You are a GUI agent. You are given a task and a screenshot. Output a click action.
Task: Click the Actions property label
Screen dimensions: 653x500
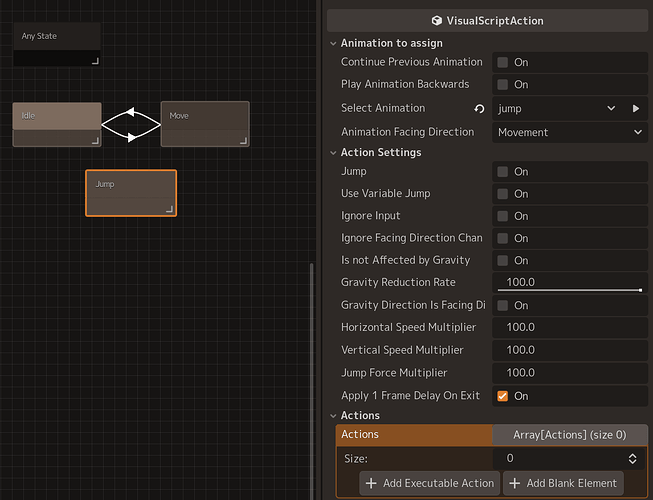coord(360,435)
